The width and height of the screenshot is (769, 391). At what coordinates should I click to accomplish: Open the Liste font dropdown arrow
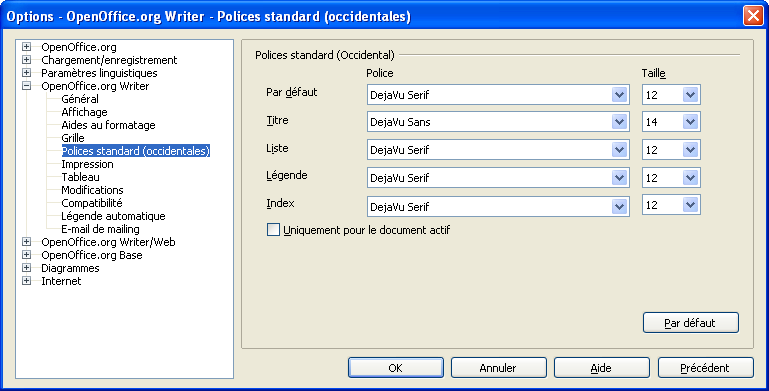tap(620, 150)
